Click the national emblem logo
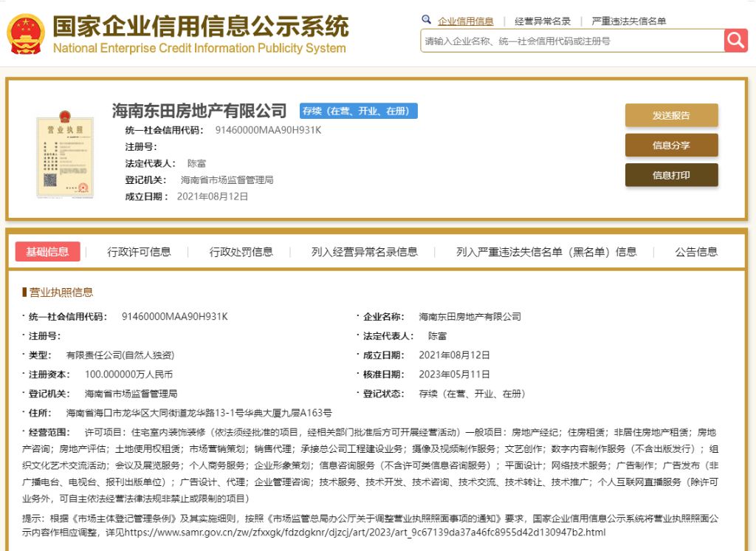Image resolution: width=756 pixels, height=551 pixels. [x=26, y=34]
